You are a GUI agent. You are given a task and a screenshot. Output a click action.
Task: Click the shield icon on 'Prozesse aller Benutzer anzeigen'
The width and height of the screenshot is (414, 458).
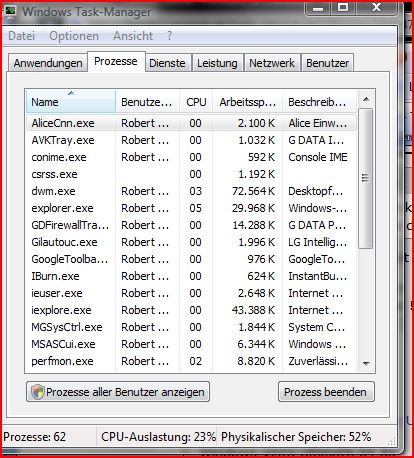38,392
